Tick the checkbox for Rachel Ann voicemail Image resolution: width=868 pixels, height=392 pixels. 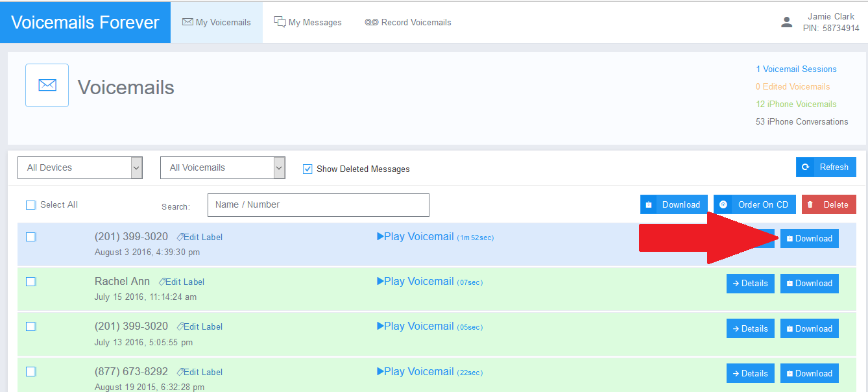pyautogui.click(x=30, y=282)
